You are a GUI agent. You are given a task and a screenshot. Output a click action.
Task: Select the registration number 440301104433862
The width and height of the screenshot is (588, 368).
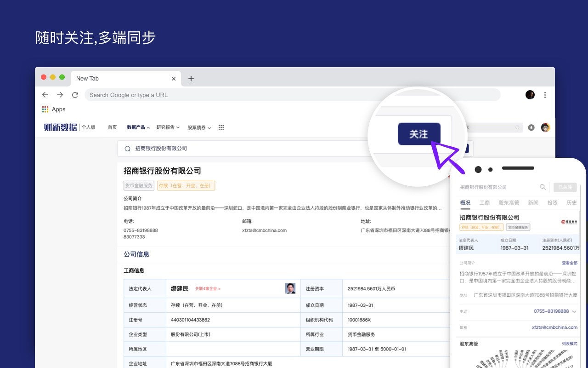point(190,320)
